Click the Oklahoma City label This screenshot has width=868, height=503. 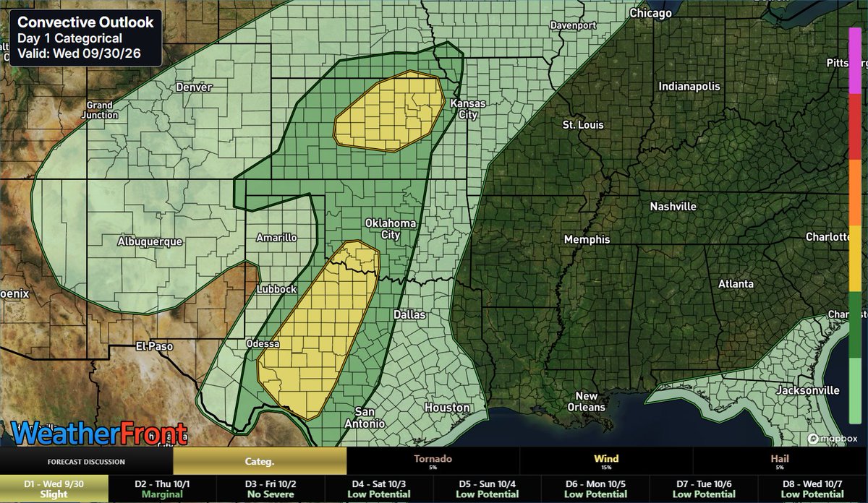coord(389,229)
